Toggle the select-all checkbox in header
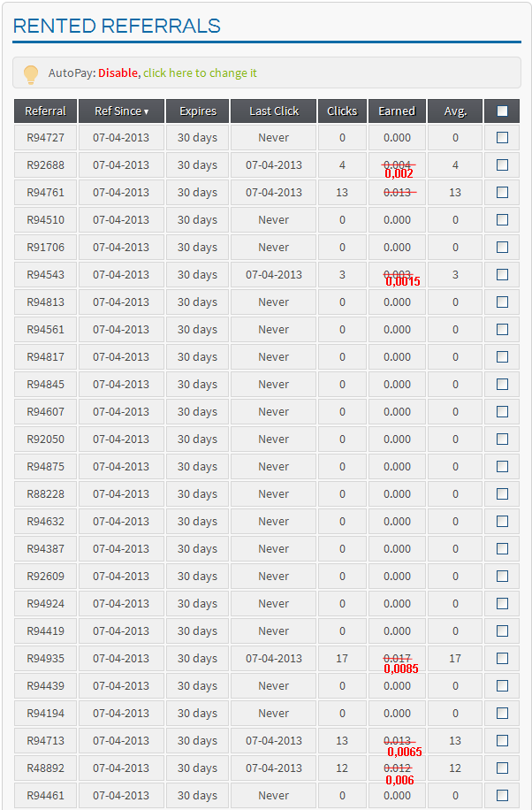Screen dimensions: 532x810 [502, 111]
